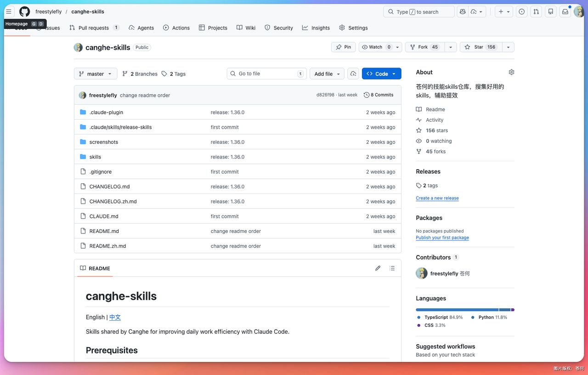Open commit hash d826f98
The height and width of the screenshot is (375, 588).
325,95
